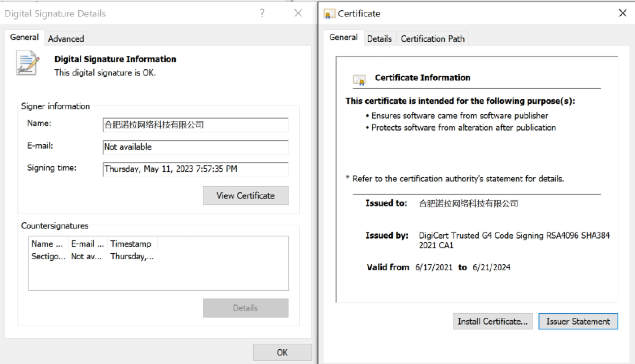
Task: Click the expiry date 6/21/2024
Action: click(491, 267)
